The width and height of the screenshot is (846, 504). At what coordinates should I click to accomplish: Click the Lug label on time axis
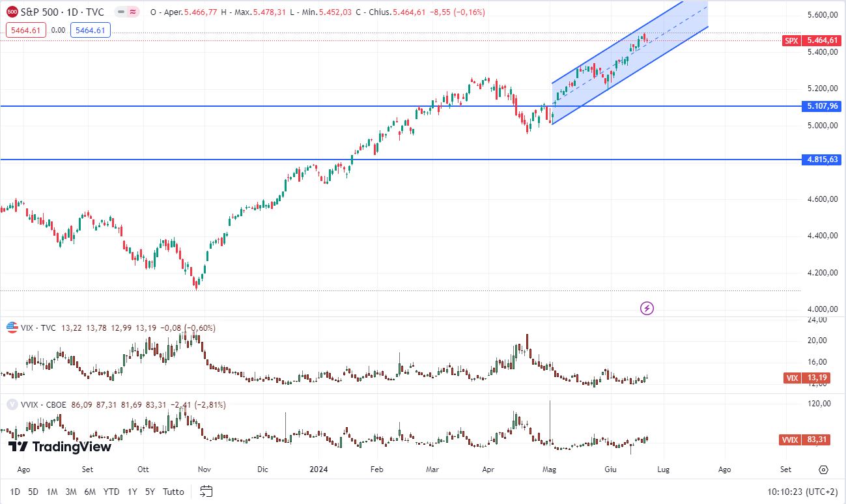[663, 469]
